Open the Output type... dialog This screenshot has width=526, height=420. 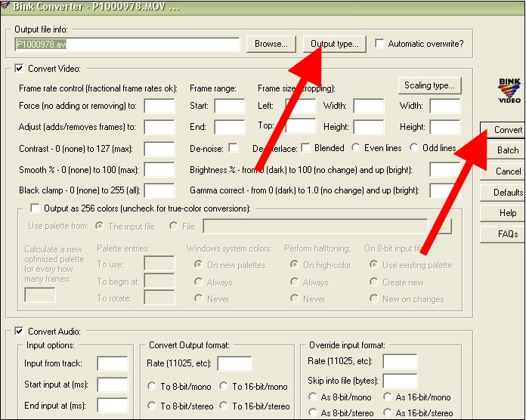(x=334, y=44)
